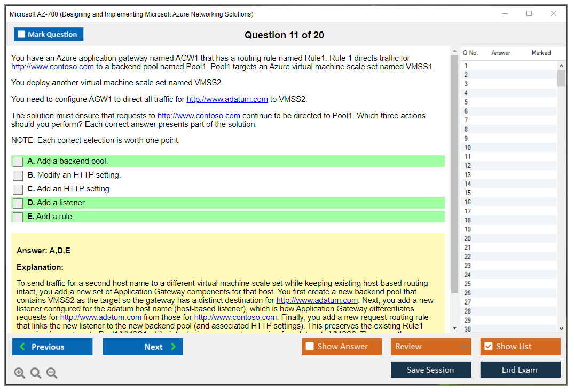Viewport: 574px width, 392px height.
Task: Click the question pane scroll-down arrow
Action: coord(454,328)
